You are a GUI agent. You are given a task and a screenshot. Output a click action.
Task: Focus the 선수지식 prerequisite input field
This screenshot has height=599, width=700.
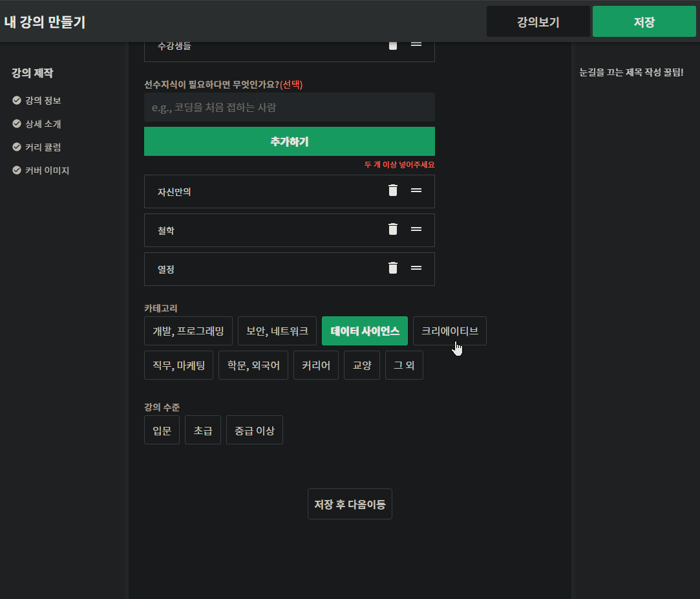290,107
